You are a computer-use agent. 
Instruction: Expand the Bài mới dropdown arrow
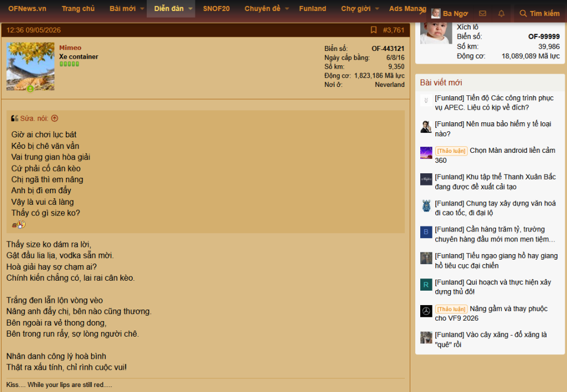pos(142,9)
